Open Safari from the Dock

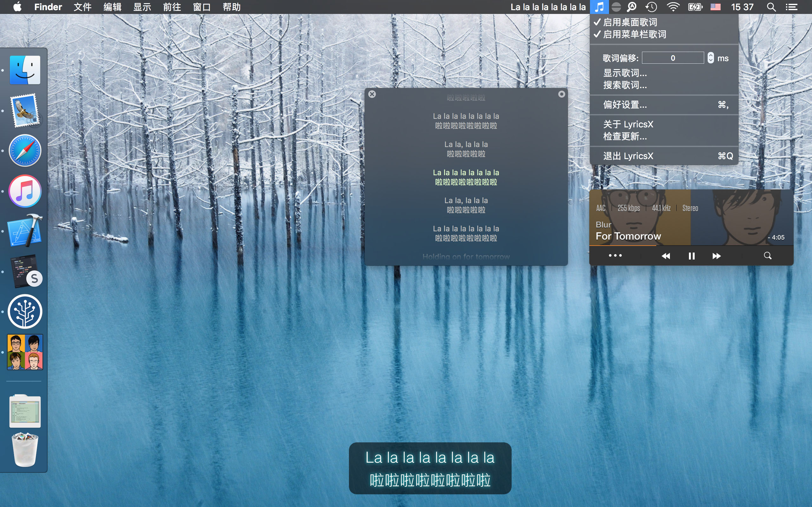pyautogui.click(x=25, y=151)
